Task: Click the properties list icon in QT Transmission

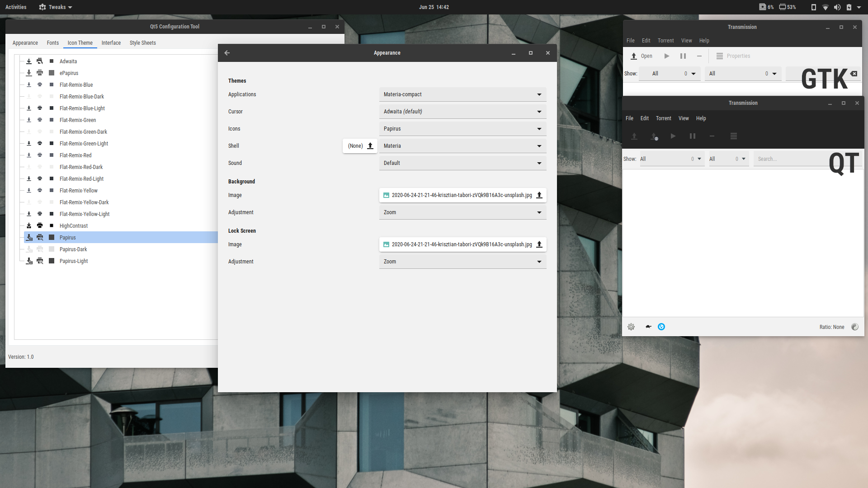Action: [x=734, y=136]
